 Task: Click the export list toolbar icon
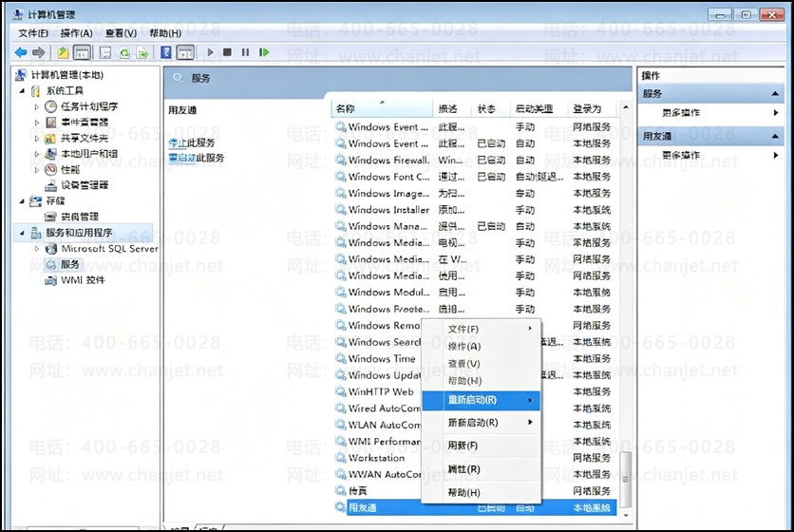tap(142, 52)
